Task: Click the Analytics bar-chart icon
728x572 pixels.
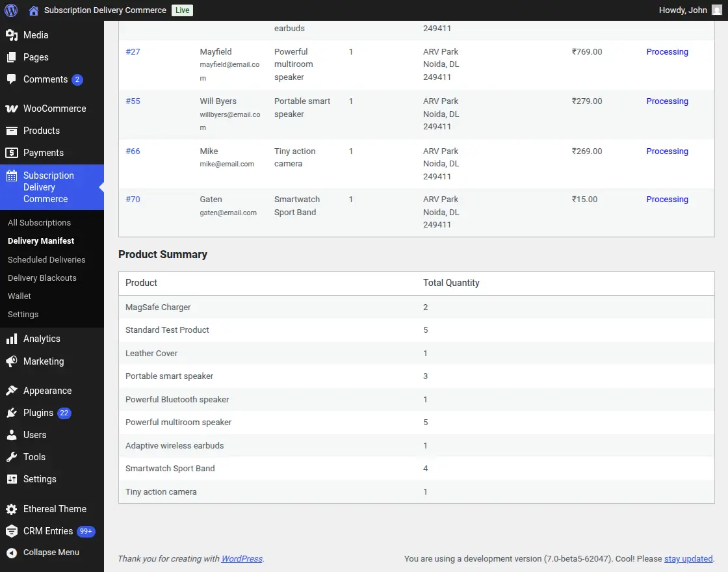Action: (11, 339)
